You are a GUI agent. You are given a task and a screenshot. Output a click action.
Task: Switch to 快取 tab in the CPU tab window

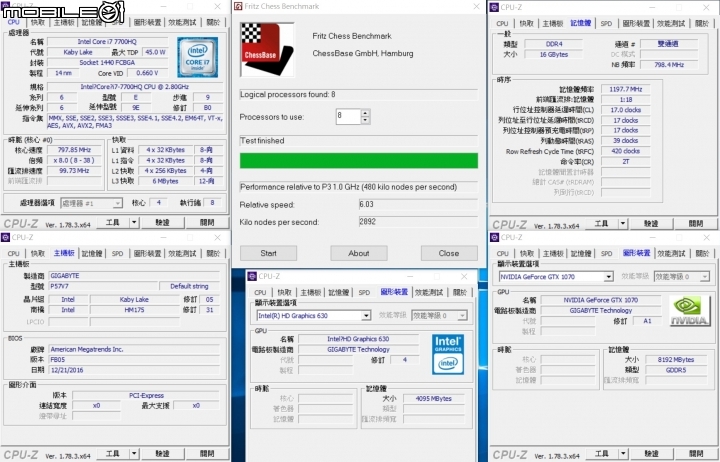(x=38, y=22)
